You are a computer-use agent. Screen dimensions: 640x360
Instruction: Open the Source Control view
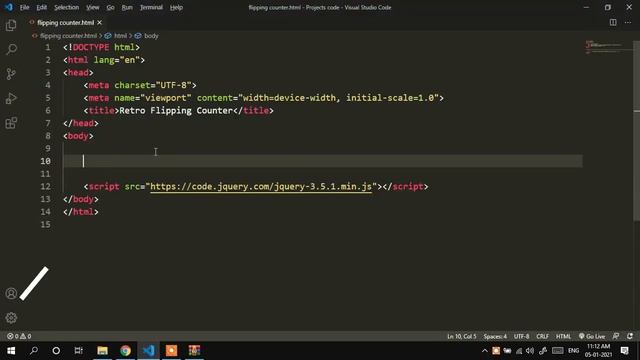coord(11,74)
